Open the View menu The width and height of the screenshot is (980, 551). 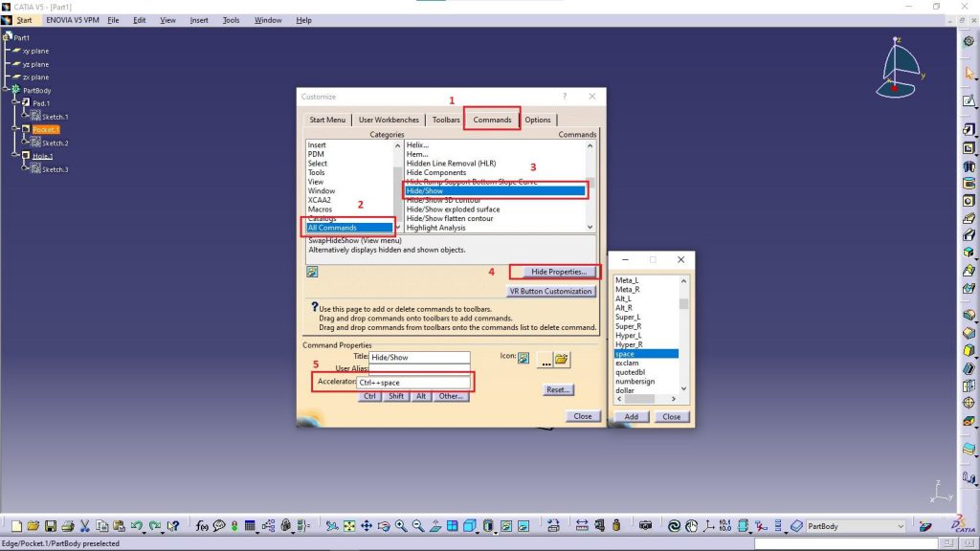(x=167, y=20)
